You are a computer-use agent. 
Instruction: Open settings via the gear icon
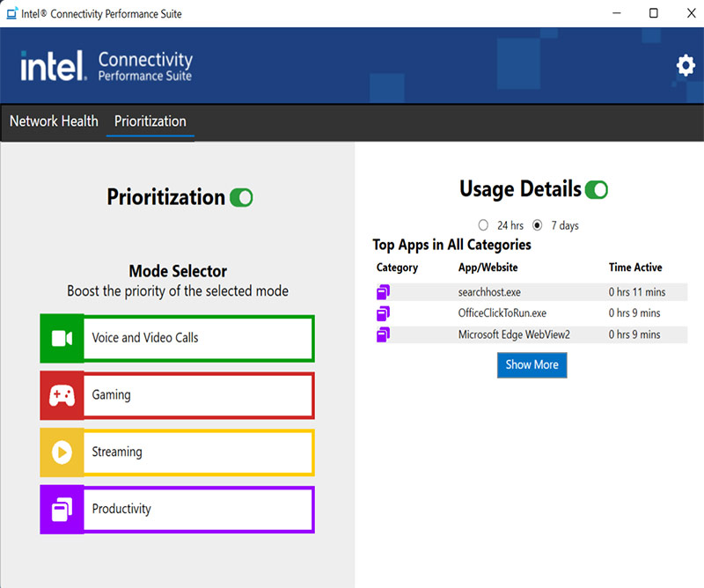[686, 65]
